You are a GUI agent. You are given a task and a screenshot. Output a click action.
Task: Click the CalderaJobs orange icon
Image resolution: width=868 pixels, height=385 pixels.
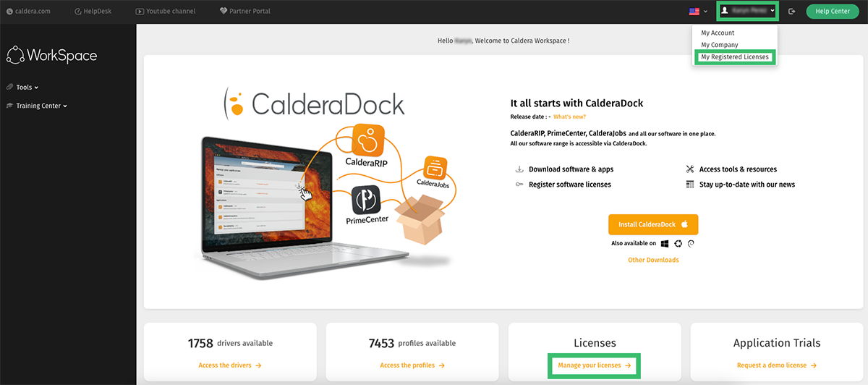click(436, 168)
